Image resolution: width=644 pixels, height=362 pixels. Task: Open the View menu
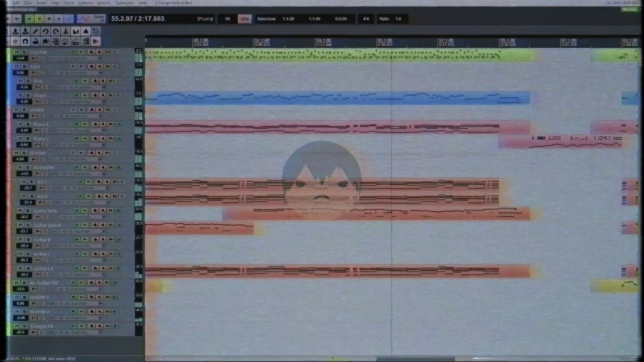coord(28,3)
